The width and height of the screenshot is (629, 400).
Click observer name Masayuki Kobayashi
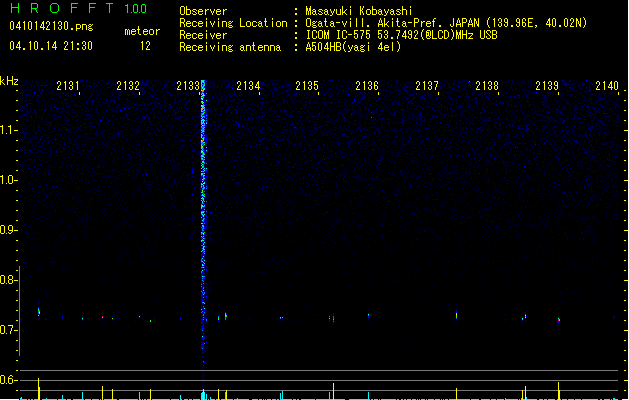[359, 11]
